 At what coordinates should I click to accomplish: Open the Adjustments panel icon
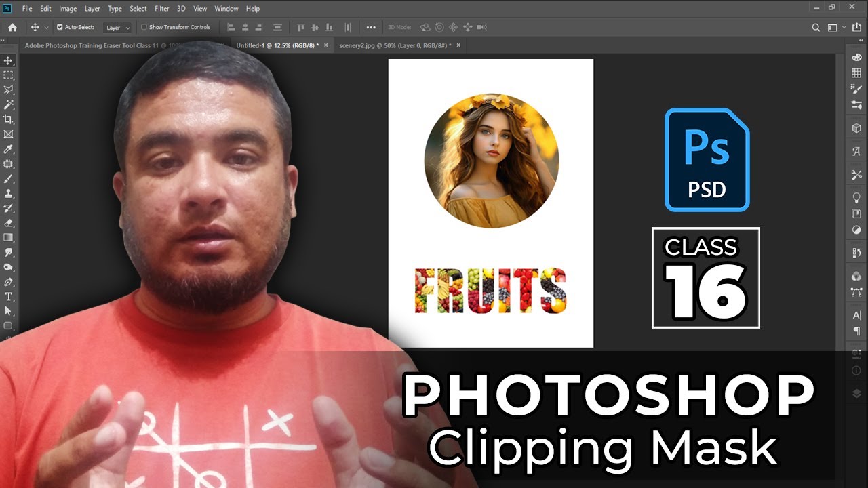tap(856, 230)
